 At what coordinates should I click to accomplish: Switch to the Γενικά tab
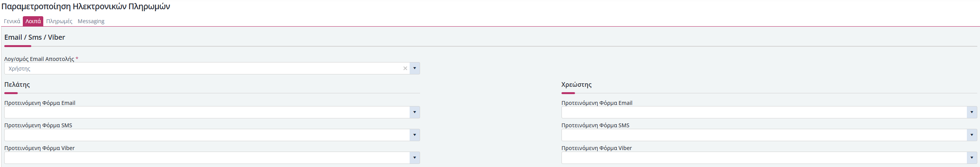12,21
